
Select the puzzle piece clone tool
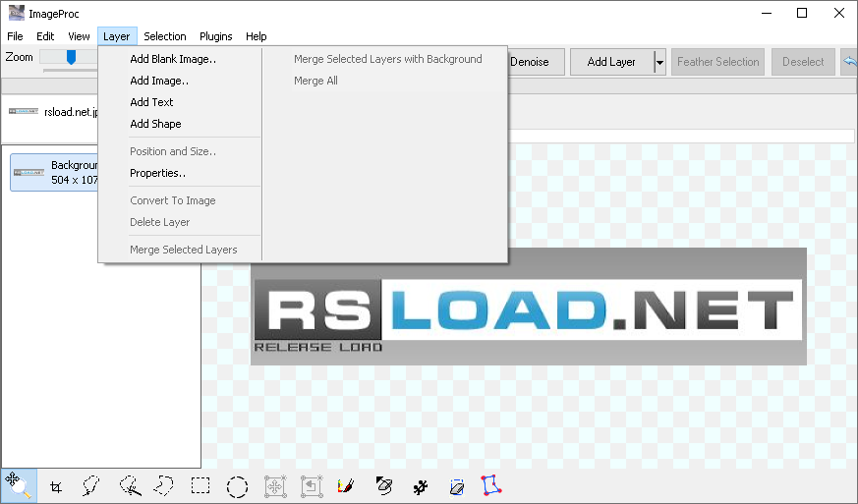coord(421,486)
